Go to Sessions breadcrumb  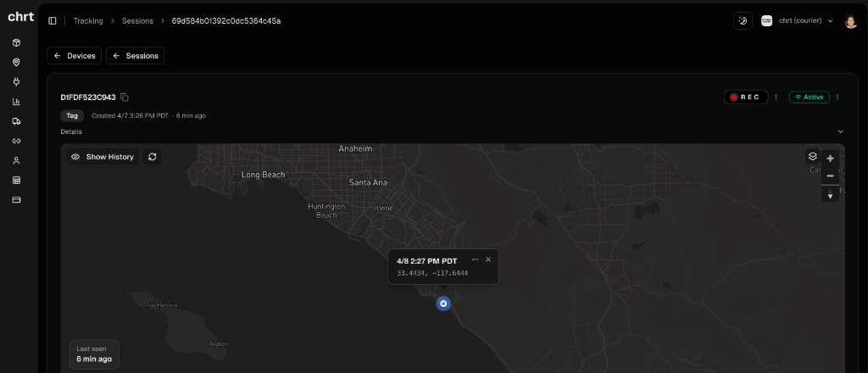(137, 21)
